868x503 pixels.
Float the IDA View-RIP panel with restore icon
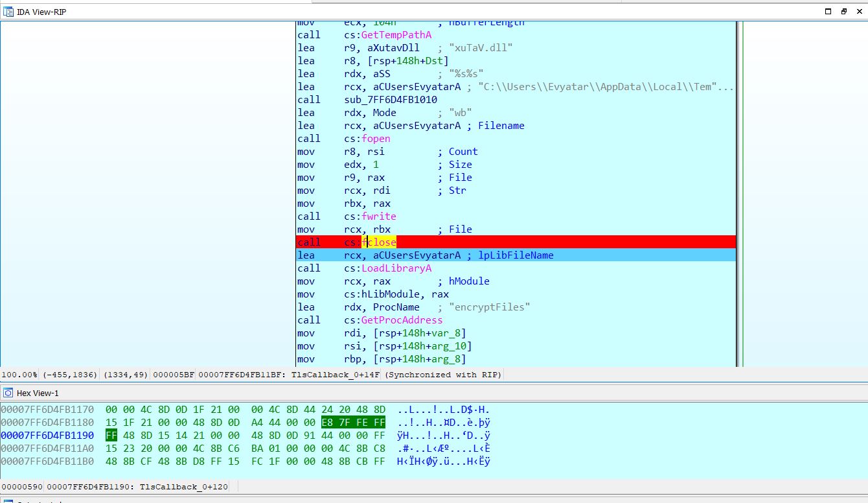tap(843, 11)
